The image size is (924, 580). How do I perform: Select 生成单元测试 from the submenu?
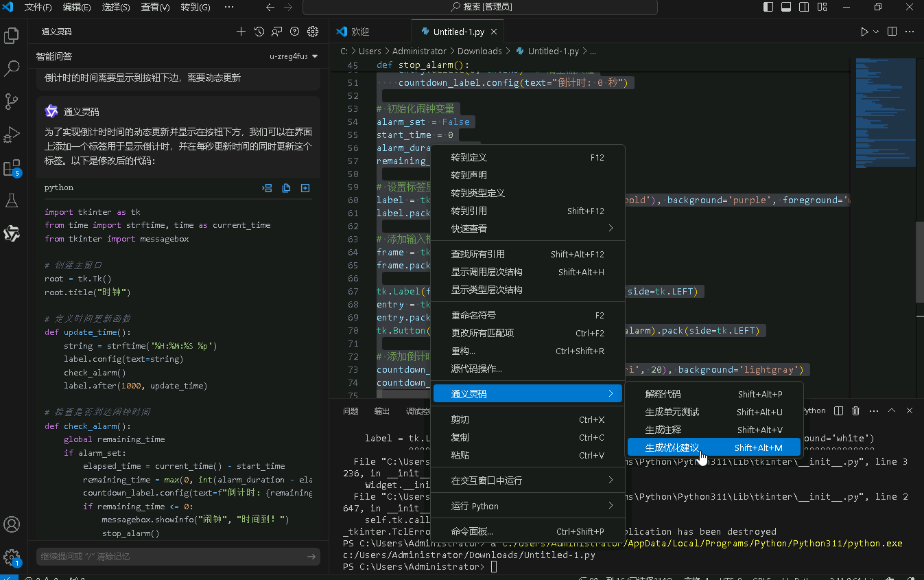click(672, 412)
